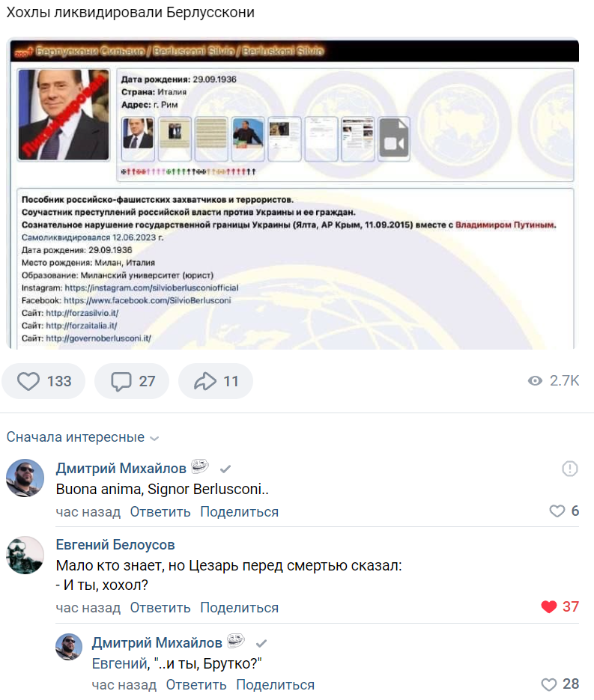
Task: Click the eye views counter icon
Action: click(x=535, y=381)
